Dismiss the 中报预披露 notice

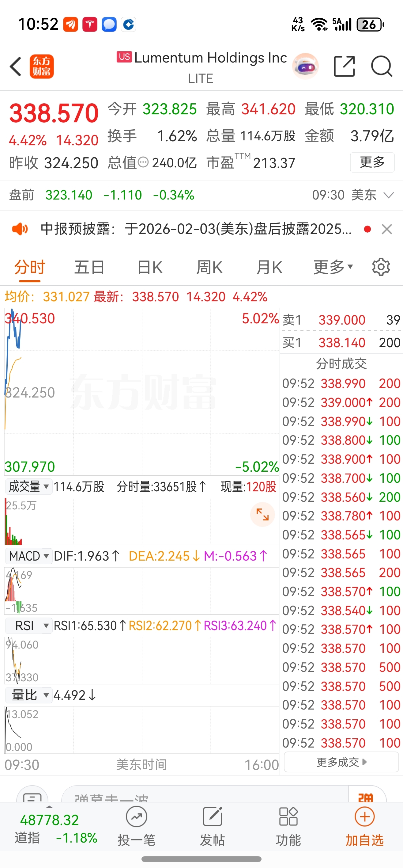click(x=387, y=229)
